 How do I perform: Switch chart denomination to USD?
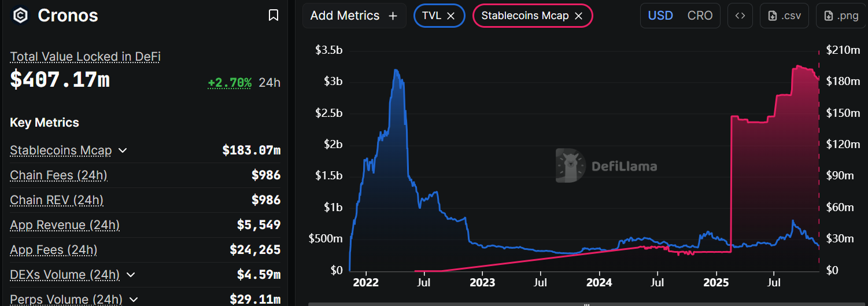(660, 16)
